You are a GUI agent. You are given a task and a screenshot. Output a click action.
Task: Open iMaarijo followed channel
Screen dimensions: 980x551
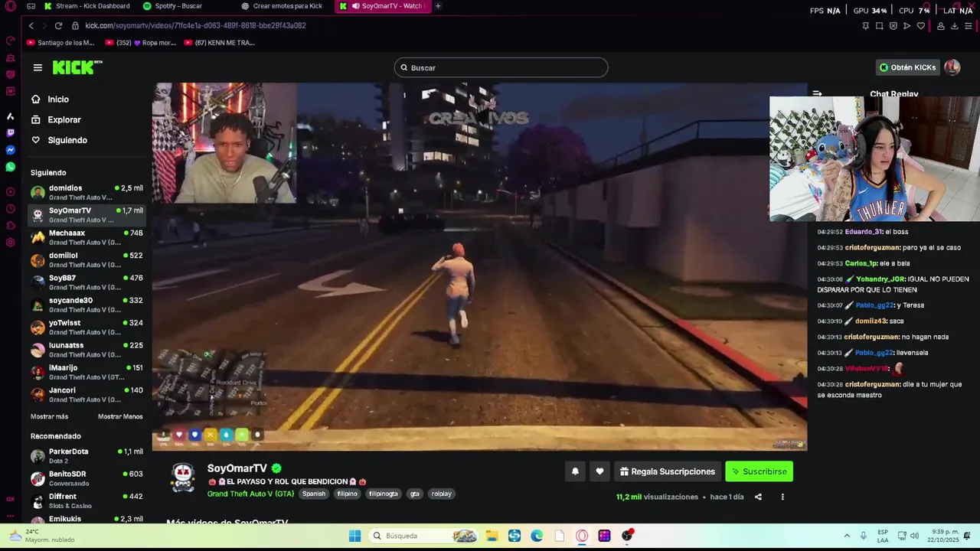tap(87, 372)
